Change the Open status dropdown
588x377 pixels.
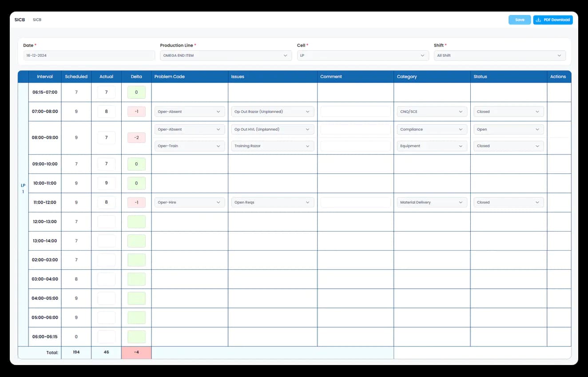tap(508, 130)
